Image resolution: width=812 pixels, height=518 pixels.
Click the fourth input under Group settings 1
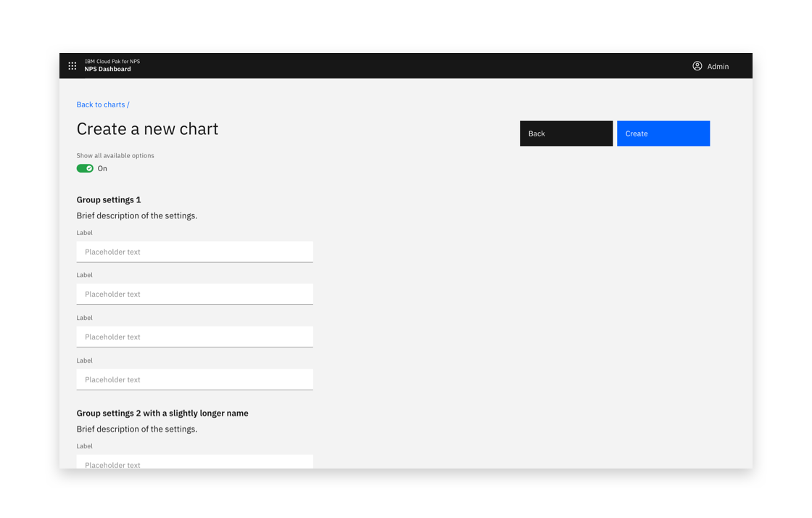(194, 379)
